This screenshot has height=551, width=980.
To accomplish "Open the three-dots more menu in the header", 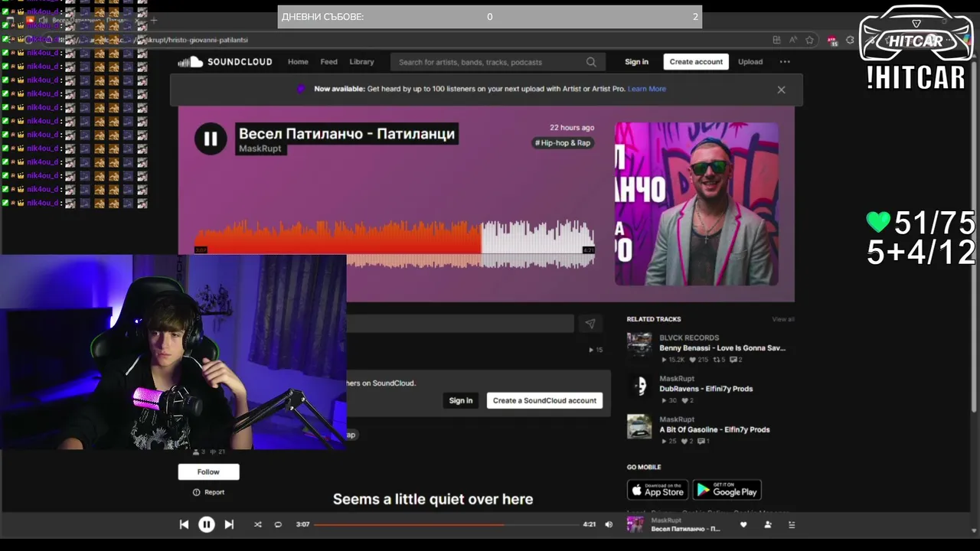I will [x=785, y=62].
